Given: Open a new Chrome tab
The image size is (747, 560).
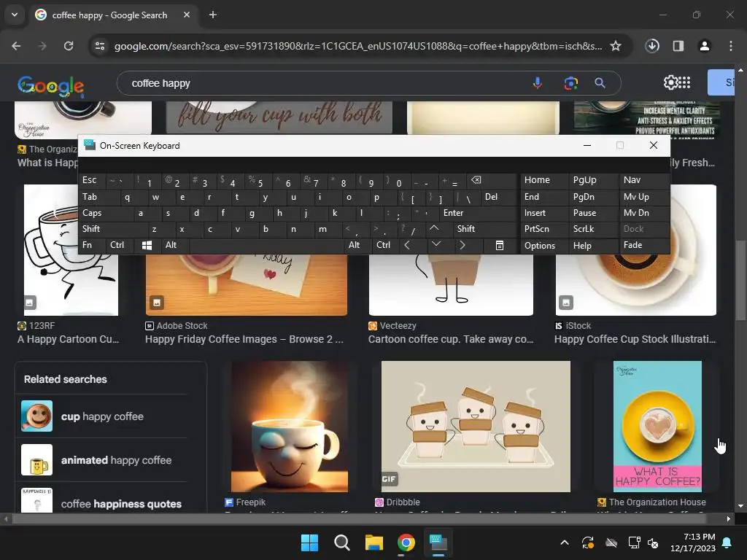Looking at the screenshot, I should pos(213,15).
